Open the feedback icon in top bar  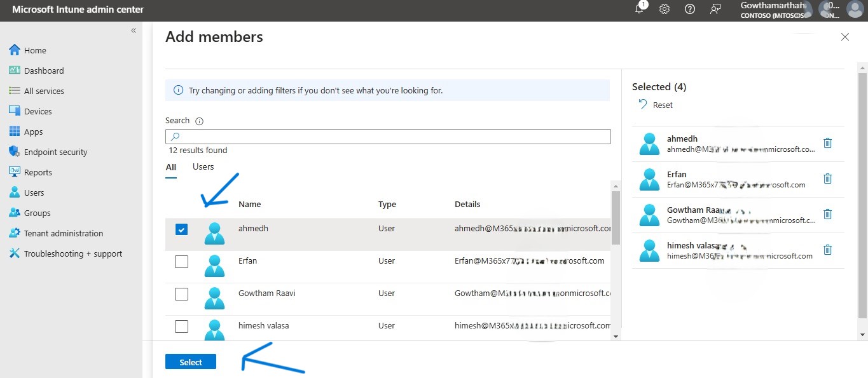(x=715, y=9)
